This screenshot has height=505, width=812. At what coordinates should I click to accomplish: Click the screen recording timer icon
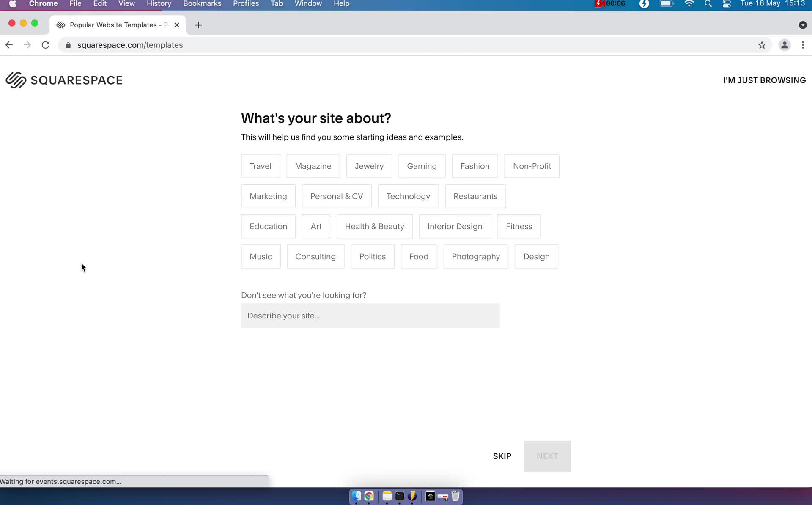click(609, 4)
